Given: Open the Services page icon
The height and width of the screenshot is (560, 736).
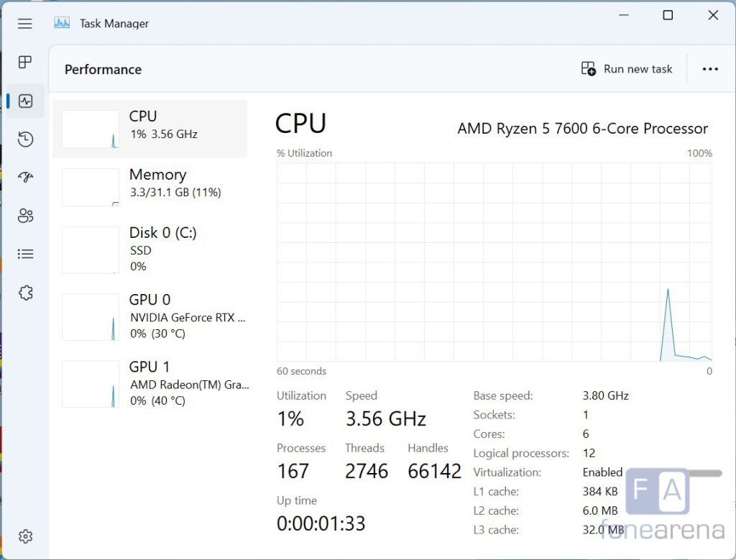Looking at the screenshot, I should 26,293.
